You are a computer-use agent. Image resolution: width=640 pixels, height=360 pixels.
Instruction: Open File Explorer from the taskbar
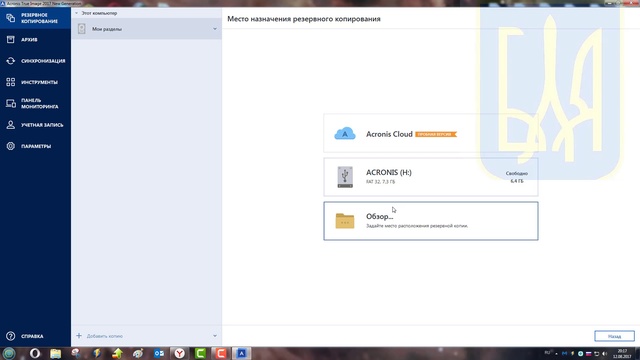(56, 353)
